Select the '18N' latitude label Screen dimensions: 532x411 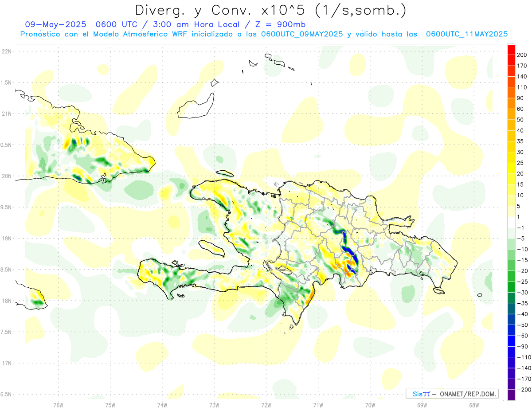(x=7, y=301)
